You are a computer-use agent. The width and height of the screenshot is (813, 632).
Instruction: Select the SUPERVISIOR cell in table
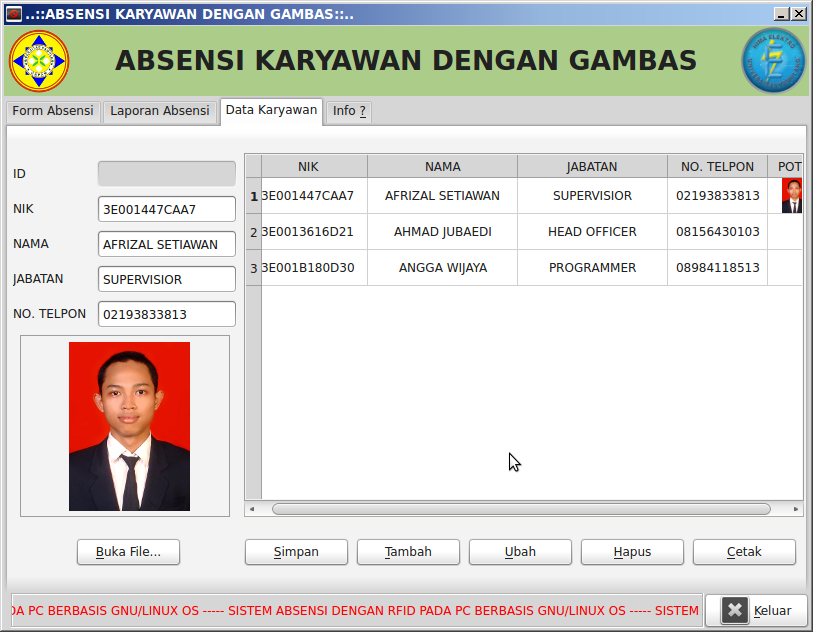[592, 196]
